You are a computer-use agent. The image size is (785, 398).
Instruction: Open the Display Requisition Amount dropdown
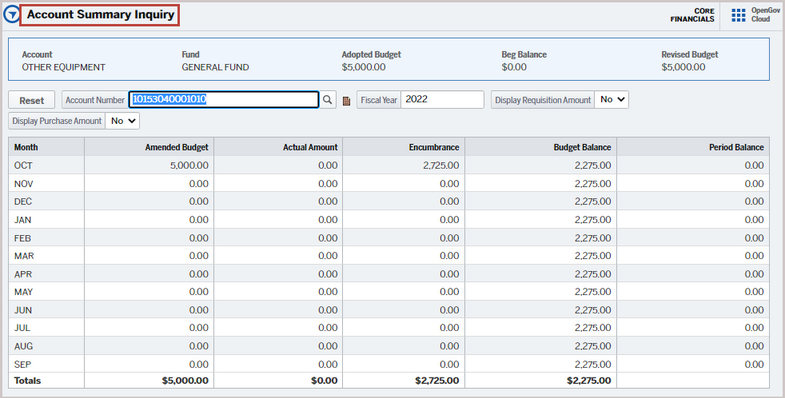tap(611, 99)
